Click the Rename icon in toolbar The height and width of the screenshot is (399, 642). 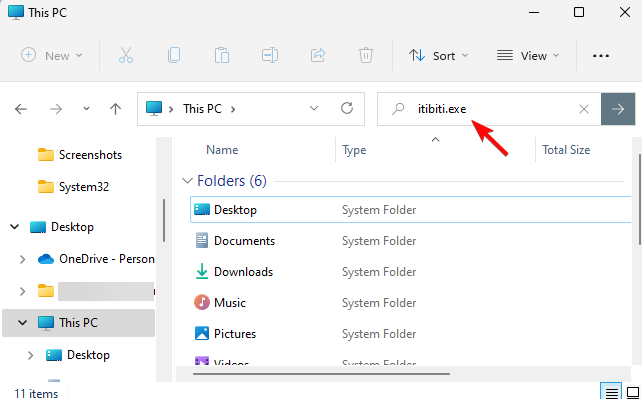270,55
